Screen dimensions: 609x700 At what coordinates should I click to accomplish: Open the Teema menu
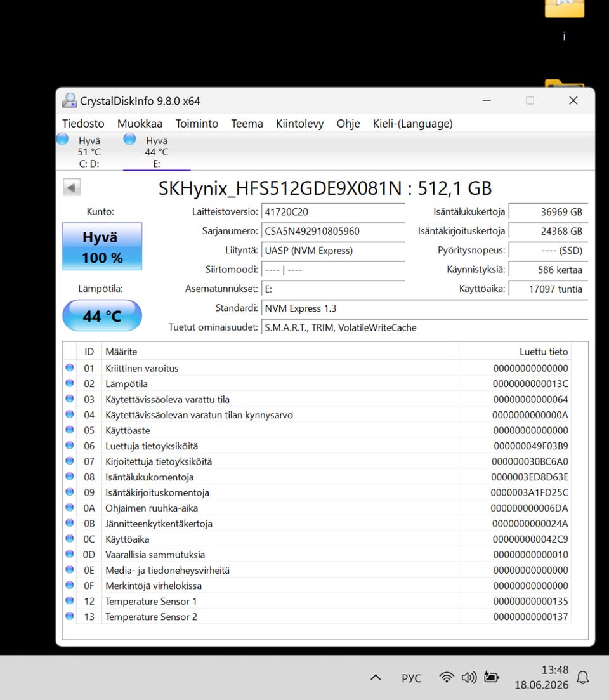pyautogui.click(x=247, y=124)
